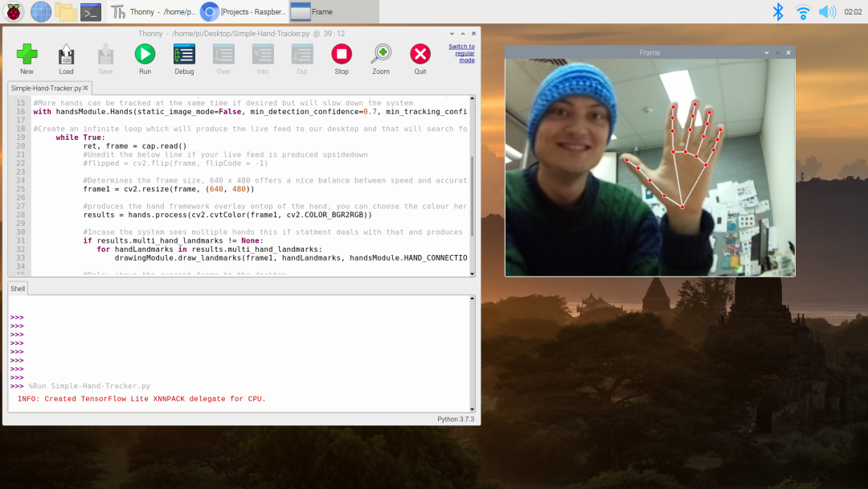Click the editor scrollbar up arrow
This screenshot has width=868, height=489.
(x=473, y=99)
